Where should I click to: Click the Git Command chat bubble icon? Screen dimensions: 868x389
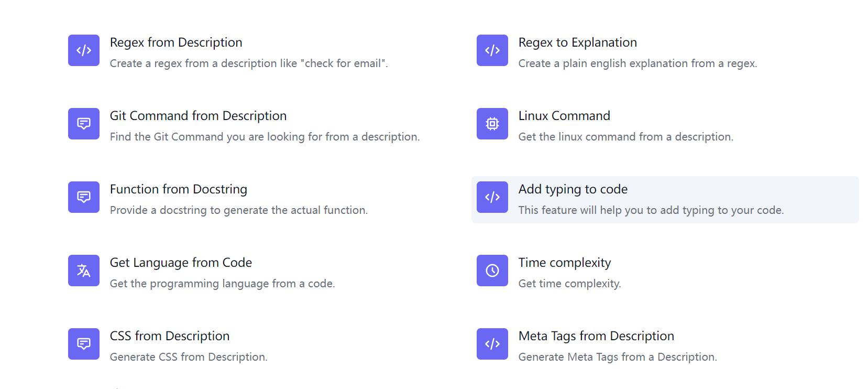tap(84, 124)
